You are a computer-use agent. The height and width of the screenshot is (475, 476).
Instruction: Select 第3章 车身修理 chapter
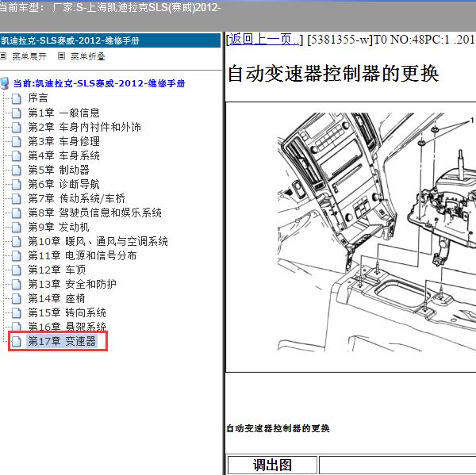tap(63, 141)
